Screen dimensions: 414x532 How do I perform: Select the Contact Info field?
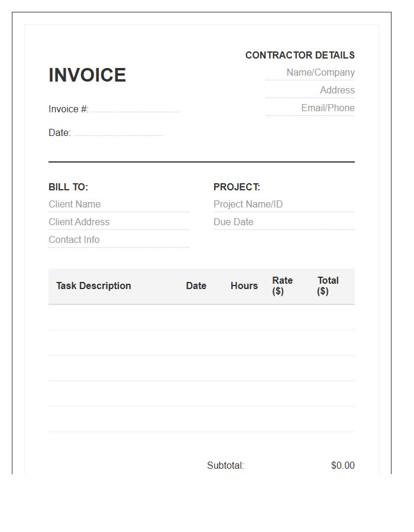coord(119,239)
